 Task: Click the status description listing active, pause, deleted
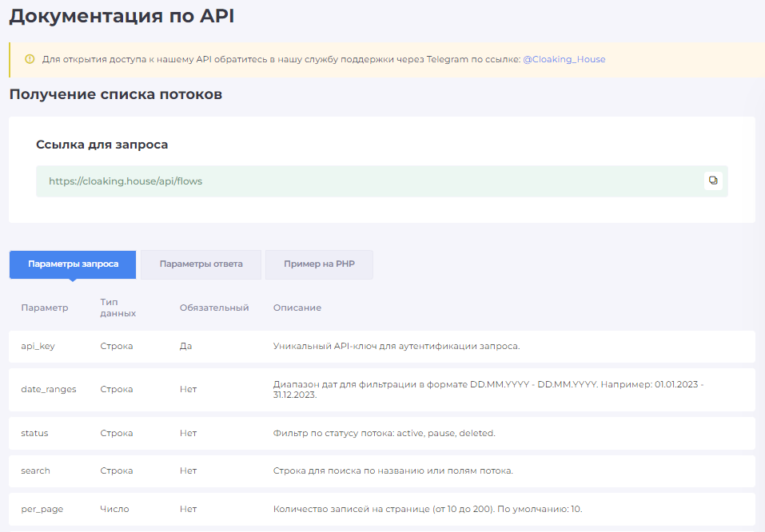click(x=384, y=433)
